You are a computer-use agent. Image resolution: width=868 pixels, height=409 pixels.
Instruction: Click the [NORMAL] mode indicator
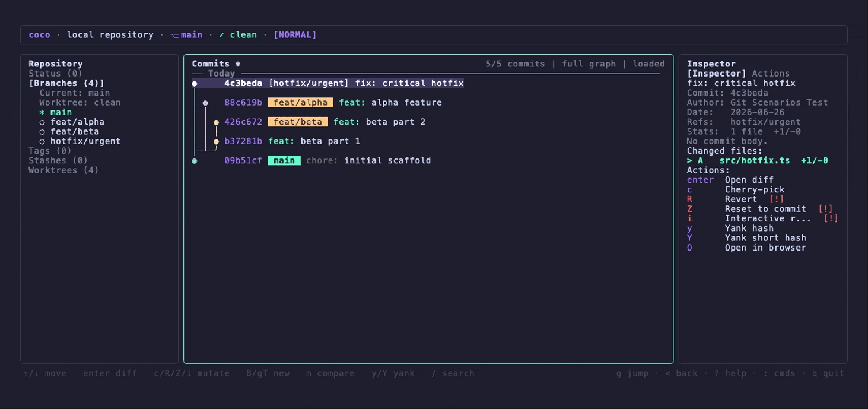click(295, 35)
